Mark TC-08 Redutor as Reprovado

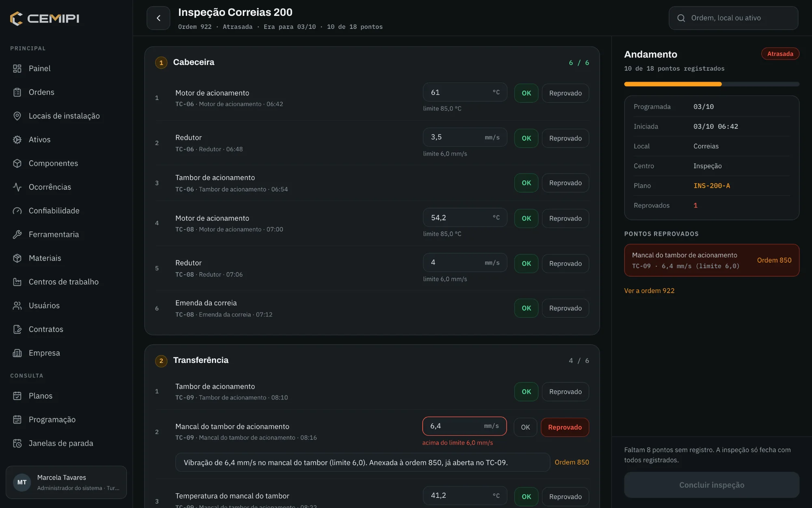click(x=565, y=263)
